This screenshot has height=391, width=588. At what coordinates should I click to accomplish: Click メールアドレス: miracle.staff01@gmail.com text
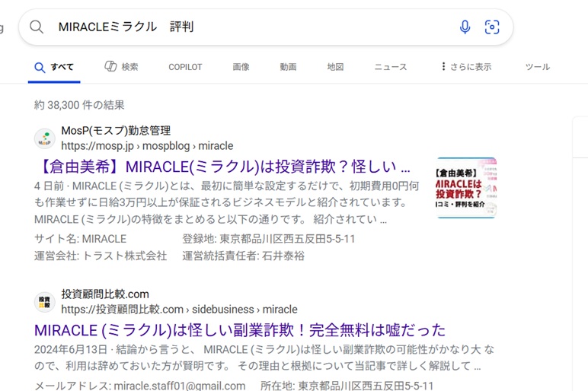tap(140, 386)
